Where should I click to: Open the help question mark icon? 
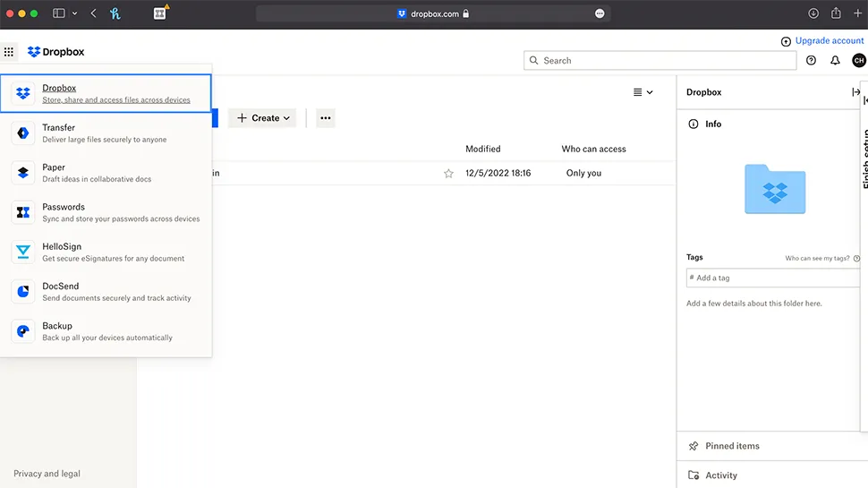tap(811, 61)
